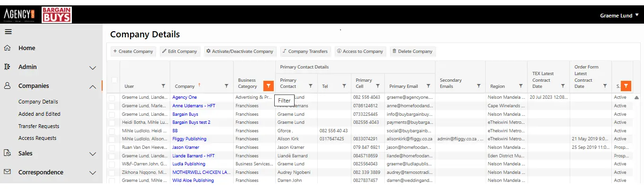Click the Bargain Buys logo
This screenshot has width=644, height=189.
pyautogui.click(x=57, y=15)
